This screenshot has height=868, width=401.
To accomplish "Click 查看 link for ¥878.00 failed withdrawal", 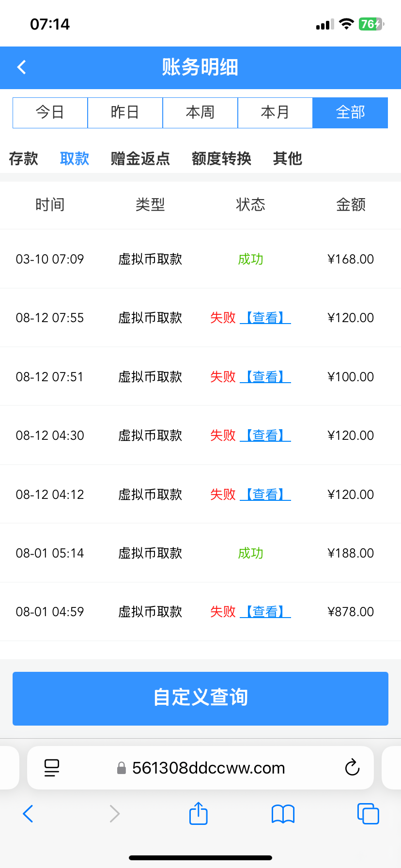I will [265, 612].
